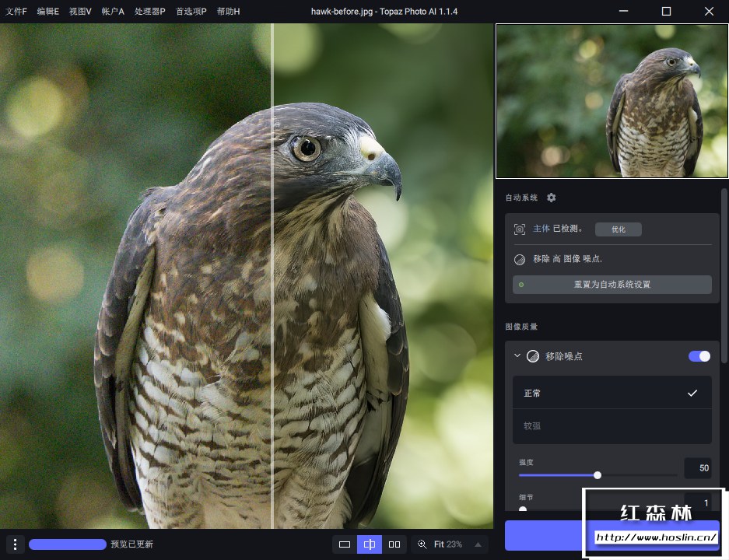Click the 强度 value field showing 50
This screenshot has height=560, width=729.
click(698, 468)
